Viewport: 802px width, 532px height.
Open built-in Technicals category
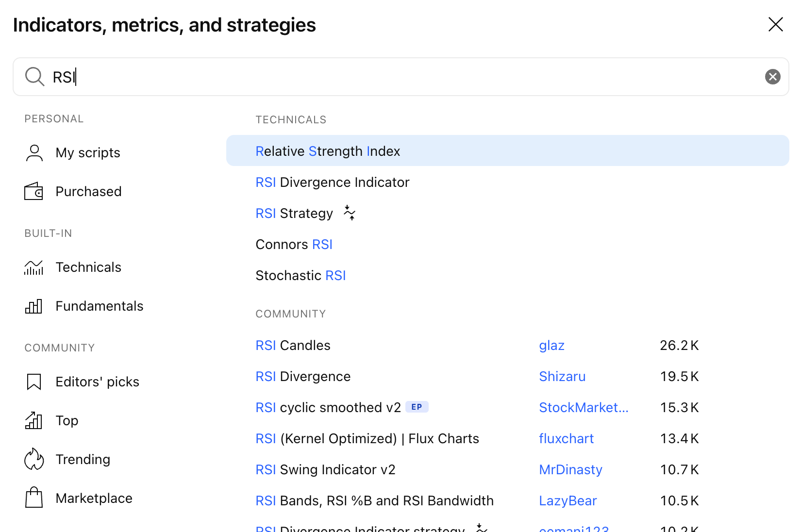[88, 267]
